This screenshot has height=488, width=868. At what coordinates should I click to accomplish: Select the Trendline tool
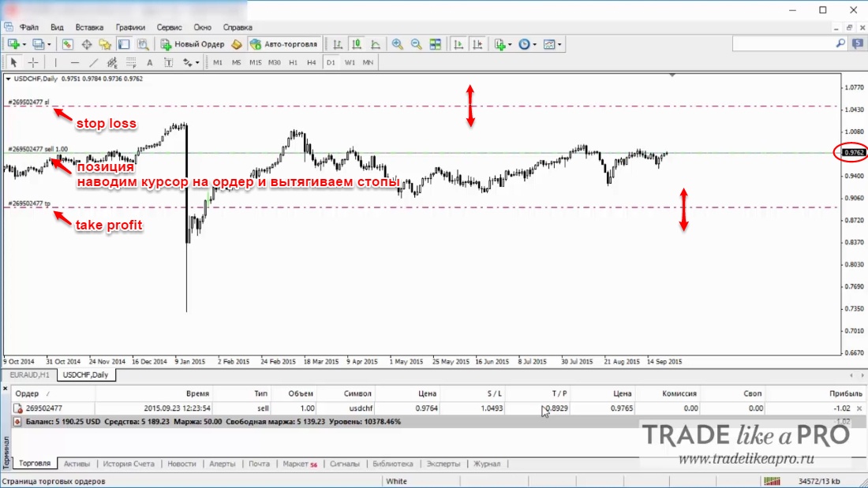pos(94,62)
